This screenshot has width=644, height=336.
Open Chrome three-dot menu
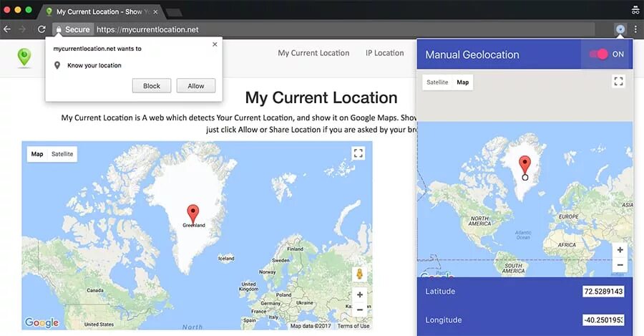[636, 29]
